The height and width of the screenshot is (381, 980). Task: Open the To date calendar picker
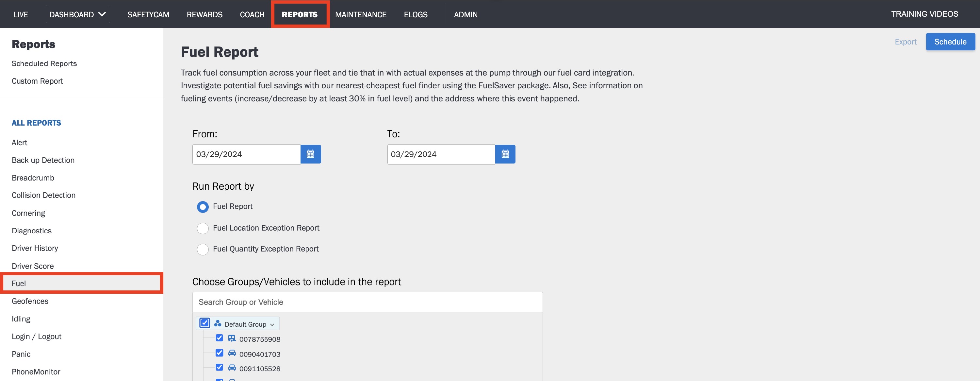(505, 154)
